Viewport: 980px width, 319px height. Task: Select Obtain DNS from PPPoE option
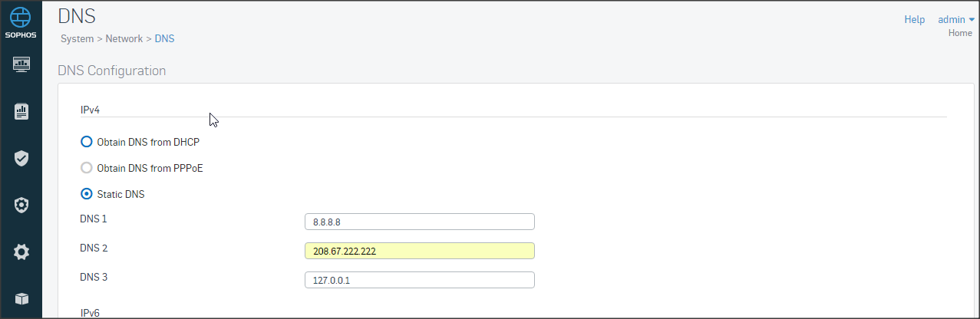(x=87, y=168)
